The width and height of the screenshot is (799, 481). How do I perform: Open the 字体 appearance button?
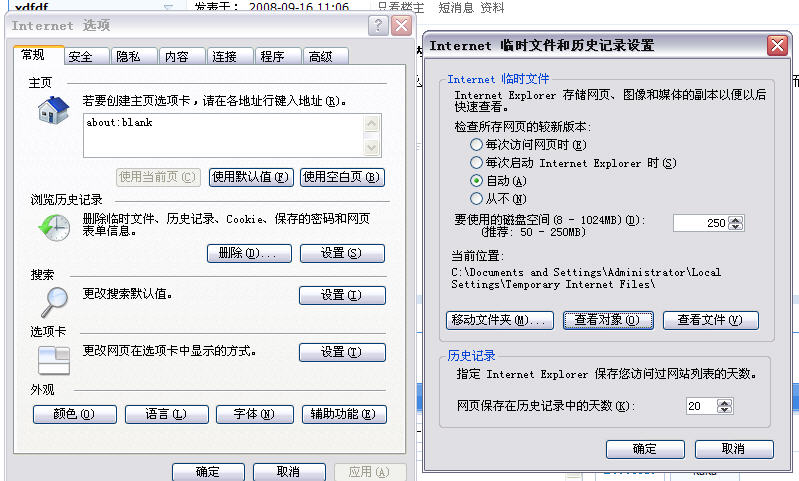click(255, 414)
